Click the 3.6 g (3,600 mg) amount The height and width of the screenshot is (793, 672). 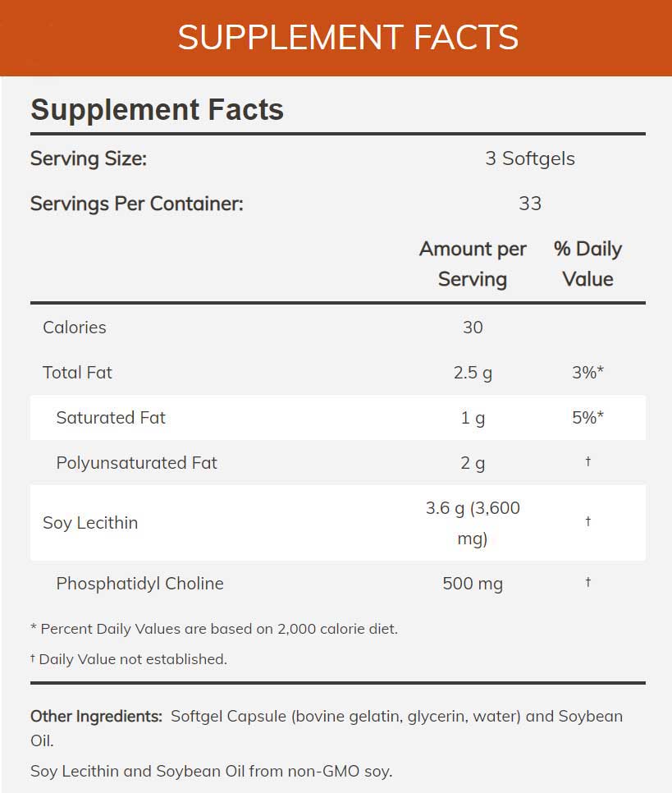click(473, 523)
